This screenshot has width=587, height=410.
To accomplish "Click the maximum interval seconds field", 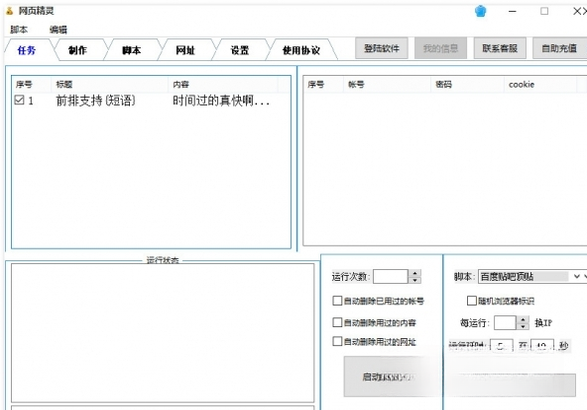I will click(x=542, y=346).
